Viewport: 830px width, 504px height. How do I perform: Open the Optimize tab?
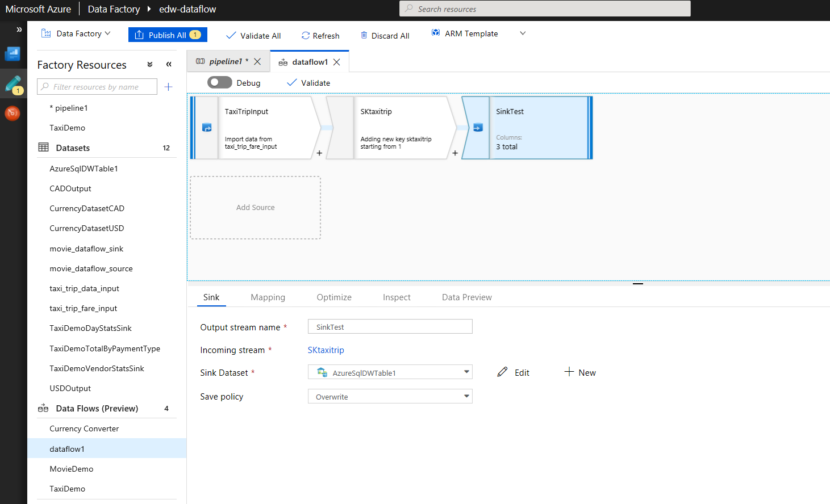pyautogui.click(x=334, y=297)
